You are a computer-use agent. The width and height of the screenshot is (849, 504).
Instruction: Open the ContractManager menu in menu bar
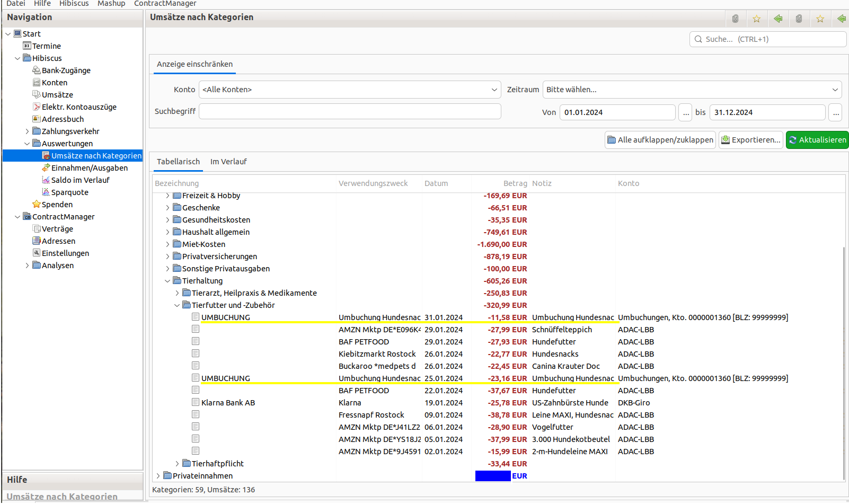(x=165, y=4)
